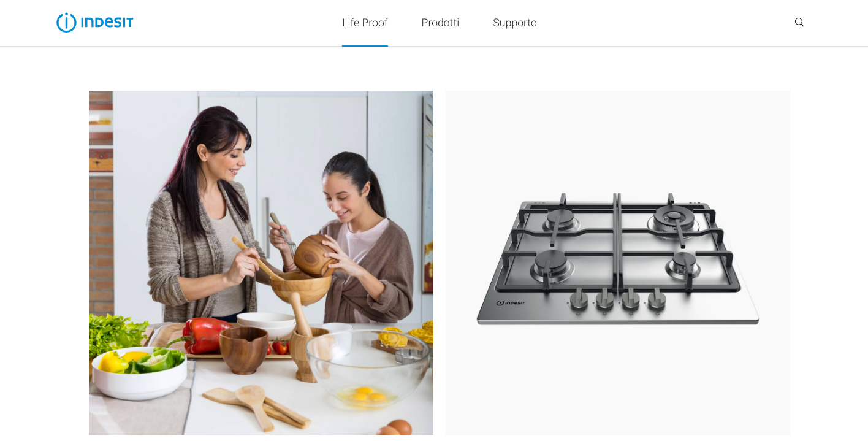Open the stainless gas hob product image
The height and width of the screenshot is (441, 868).
click(x=618, y=263)
